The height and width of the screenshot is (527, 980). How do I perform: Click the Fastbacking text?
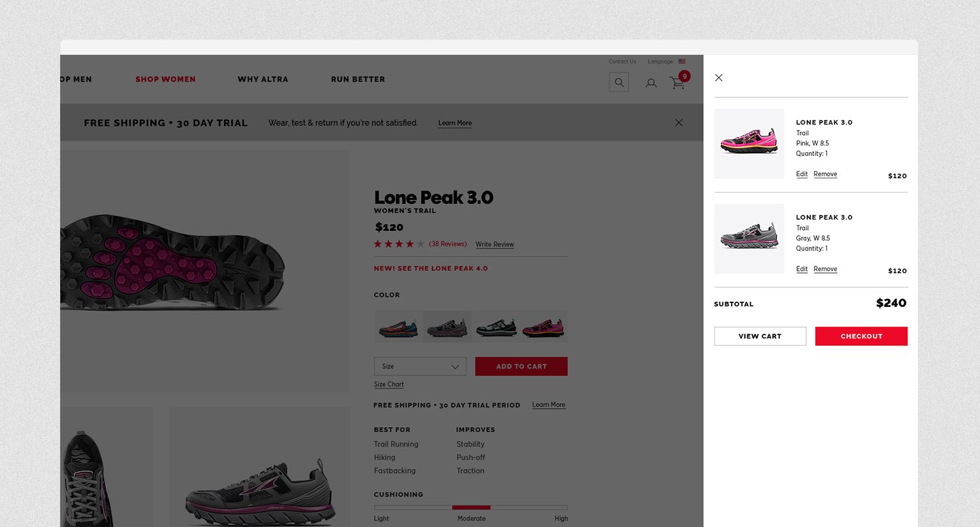[x=395, y=470]
